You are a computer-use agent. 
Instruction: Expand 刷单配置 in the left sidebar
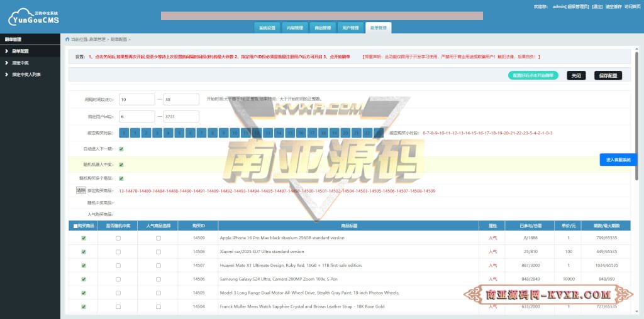(20, 51)
